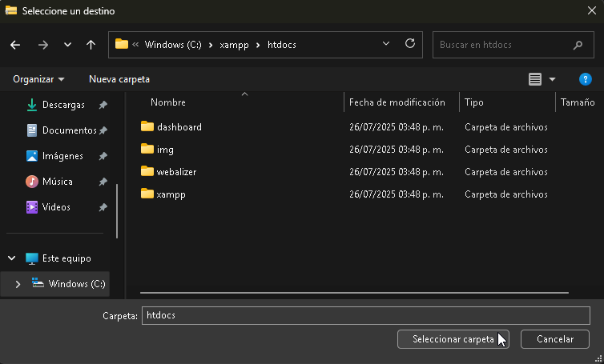
Task: Select the dashboard folder
Action: [179, 127]
